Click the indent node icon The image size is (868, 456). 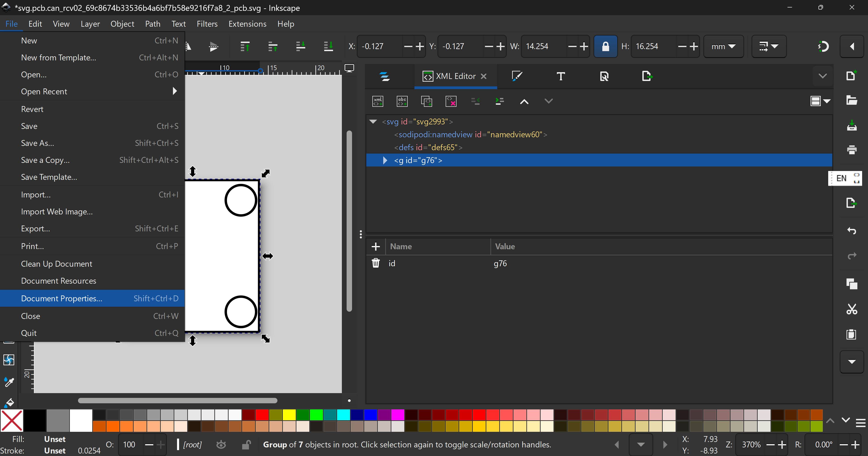tap(499, 101)
